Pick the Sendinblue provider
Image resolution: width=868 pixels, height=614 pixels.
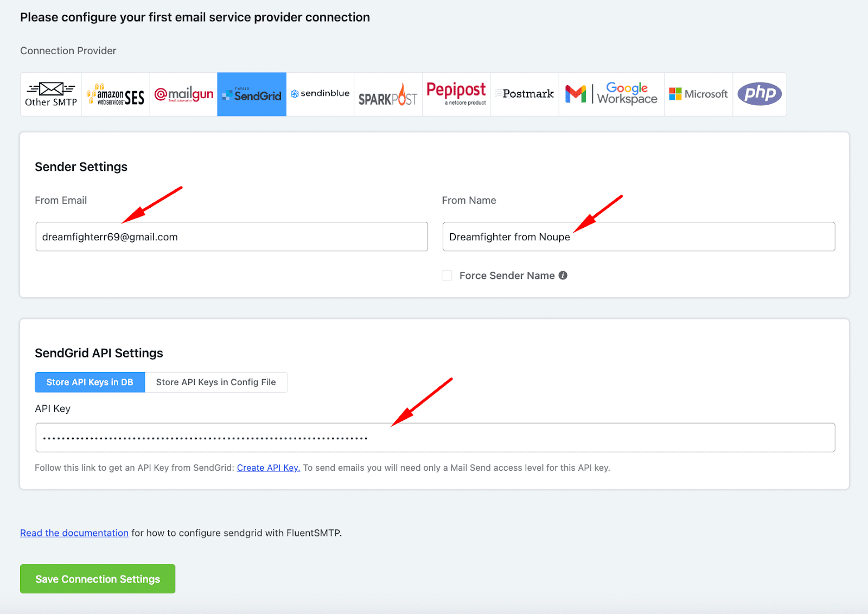coord(320,94)
